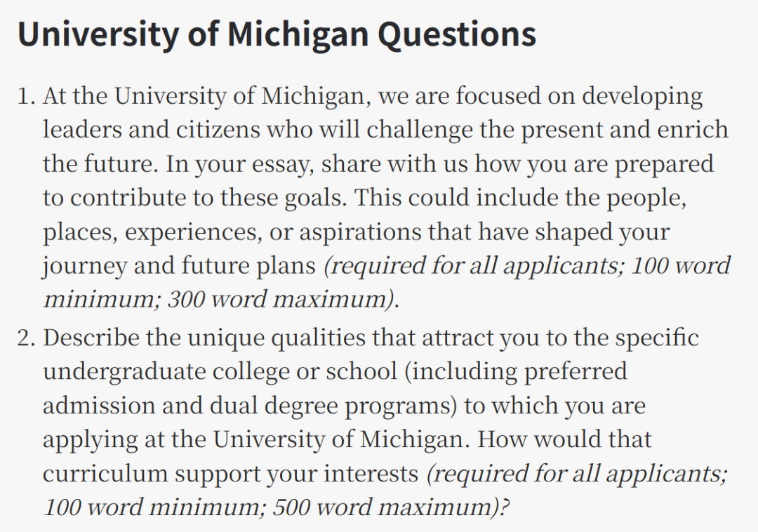Click the text 'challenge the present'
Screen dimensions: 758x532
[484, 130]
